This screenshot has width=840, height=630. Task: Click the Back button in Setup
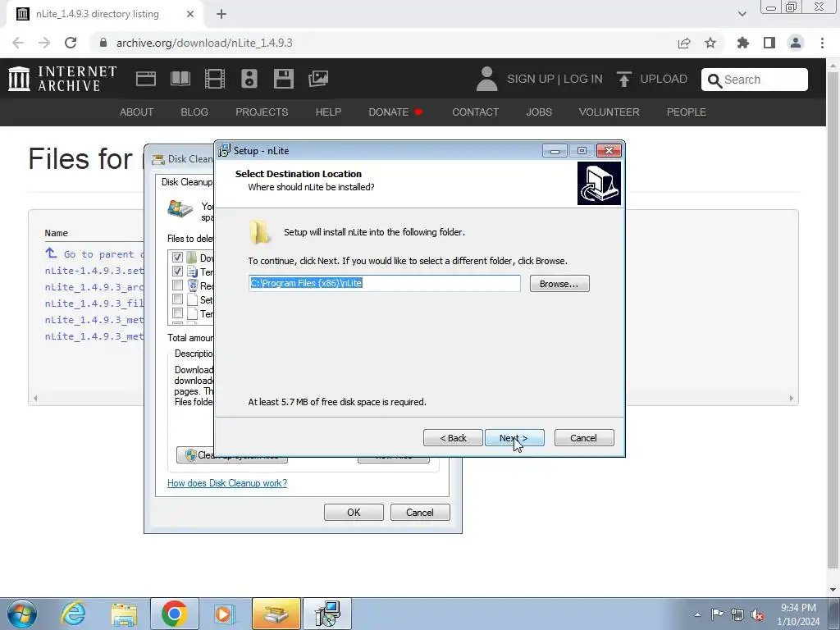(453, 438)
